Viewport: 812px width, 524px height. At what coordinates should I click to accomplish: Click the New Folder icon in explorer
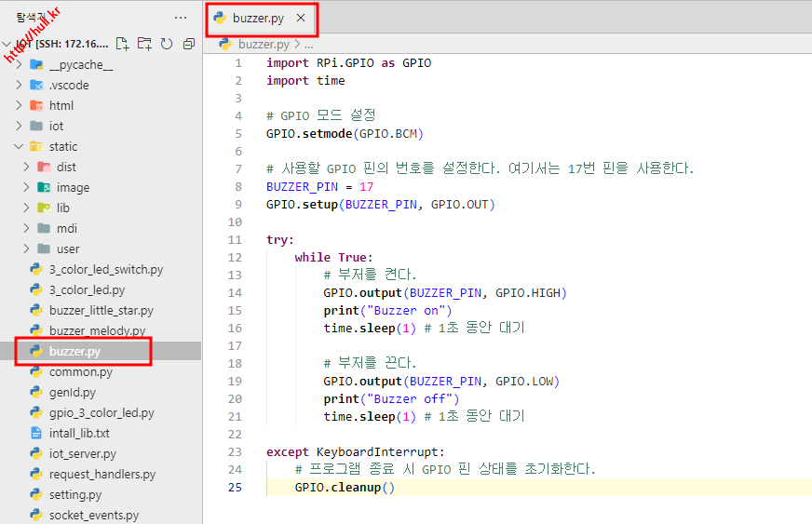pos(144,44)
